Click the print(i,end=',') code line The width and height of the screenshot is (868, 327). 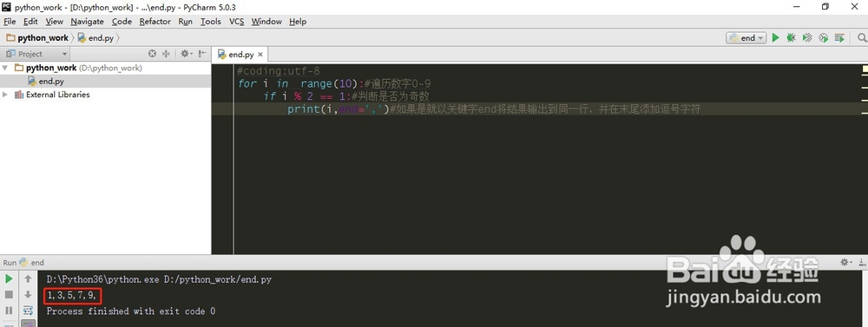(x=339, y=109)
